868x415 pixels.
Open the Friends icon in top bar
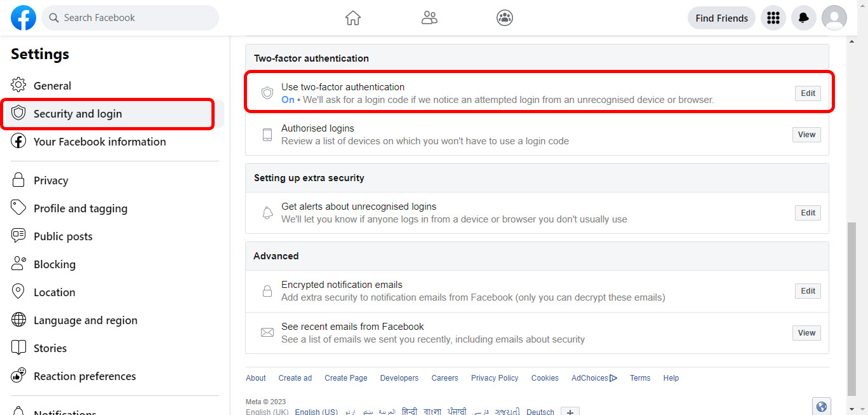coord(429,18)
